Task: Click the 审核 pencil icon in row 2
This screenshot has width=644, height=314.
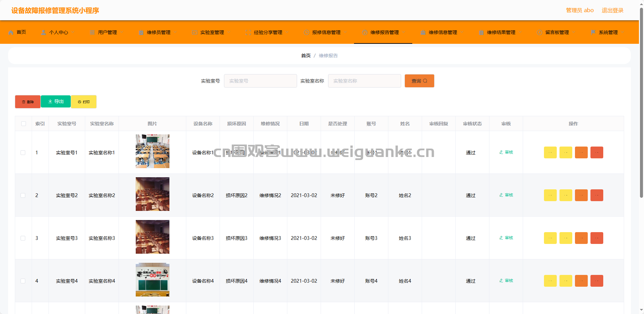Action: click(501, 195)
